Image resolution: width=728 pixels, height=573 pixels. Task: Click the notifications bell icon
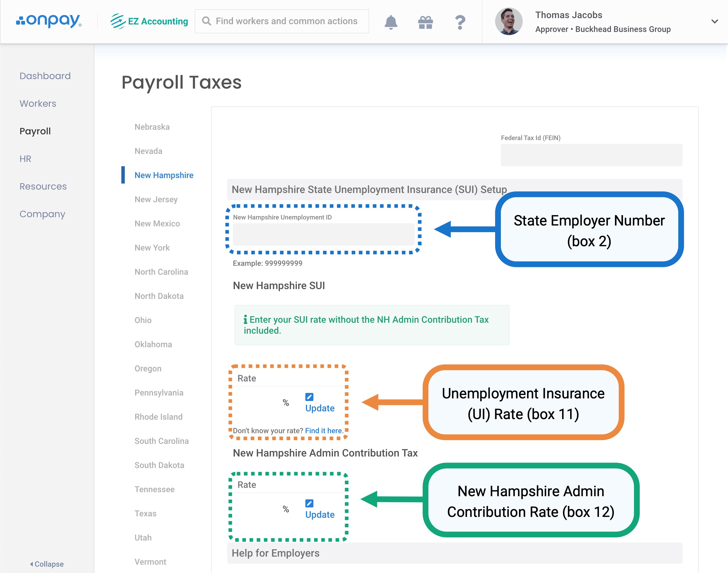point(391,22)
